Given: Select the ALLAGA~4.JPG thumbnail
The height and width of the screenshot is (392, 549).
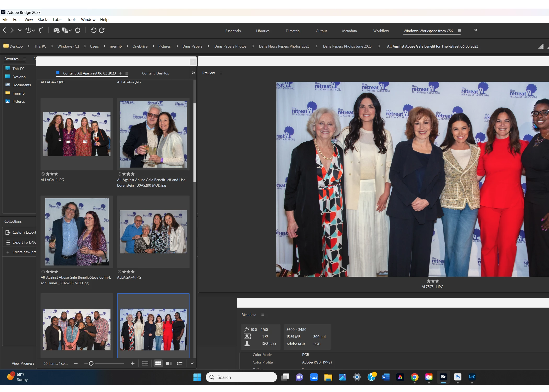Looking at the screenshot, I should 153,232.
